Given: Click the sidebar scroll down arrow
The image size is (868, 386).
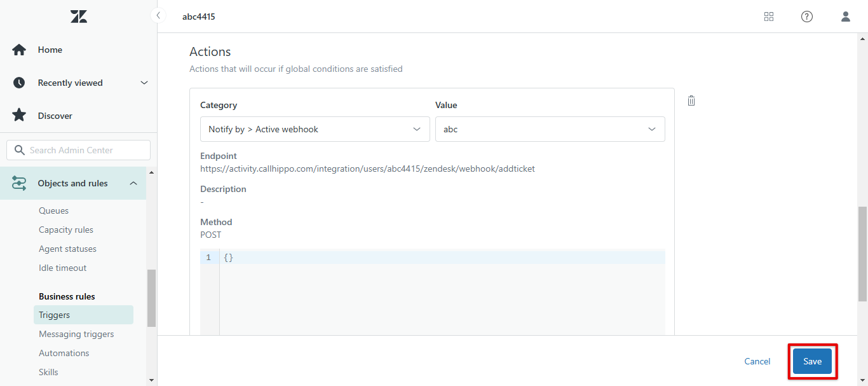Looking at the screenshot, I should [x=151, y=380].
